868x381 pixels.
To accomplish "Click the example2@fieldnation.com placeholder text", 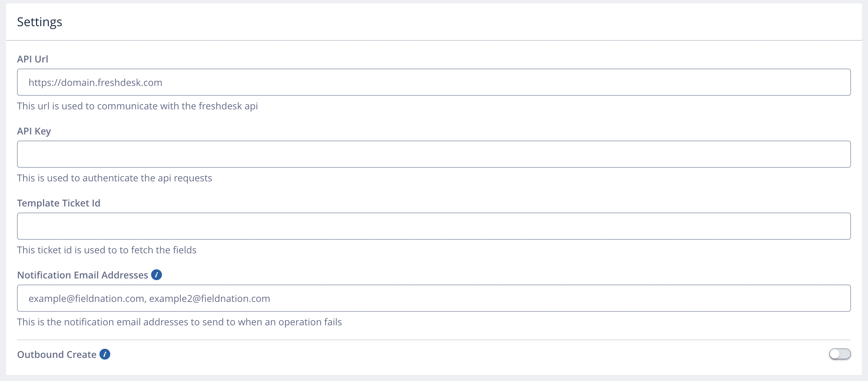I will pos(210,298).
